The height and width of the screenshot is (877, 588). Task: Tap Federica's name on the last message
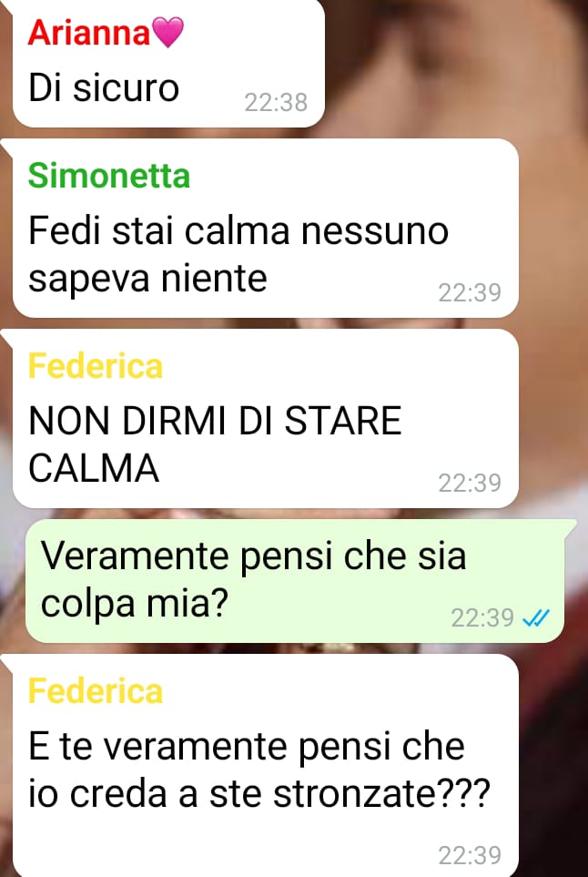click(95, 690)
